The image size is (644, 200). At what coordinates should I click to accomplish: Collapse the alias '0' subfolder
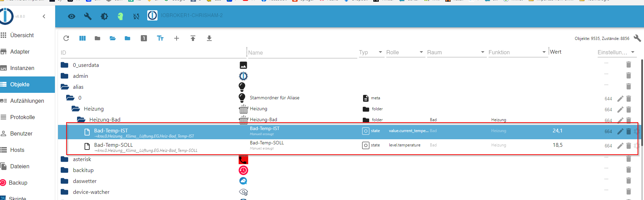pyautogui.click(x=70, y=98)
